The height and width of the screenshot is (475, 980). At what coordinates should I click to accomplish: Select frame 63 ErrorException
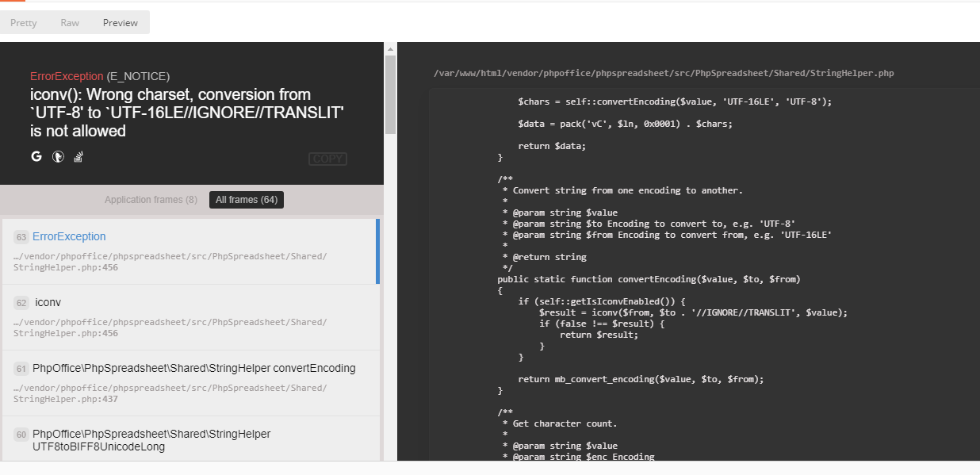tap(69, 236)
